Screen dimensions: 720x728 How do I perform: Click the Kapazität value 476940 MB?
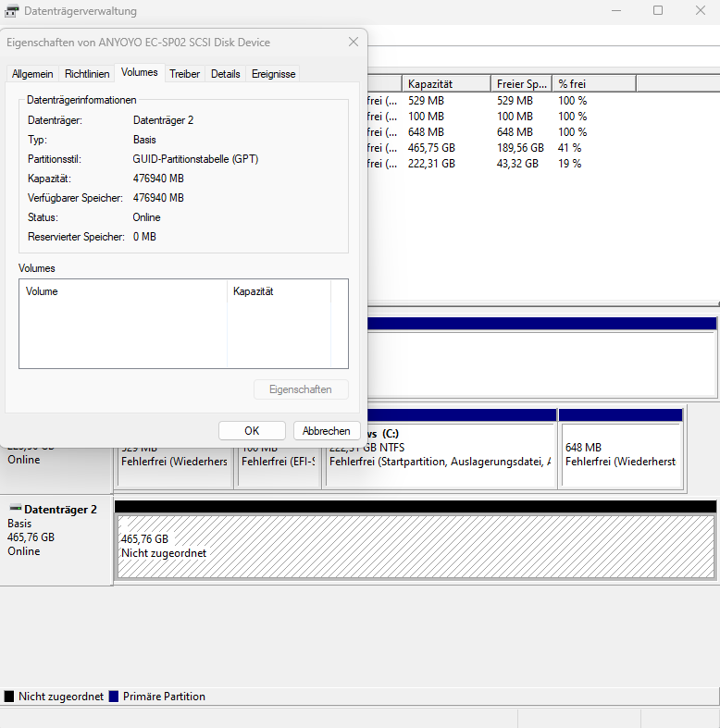point(158,179)
